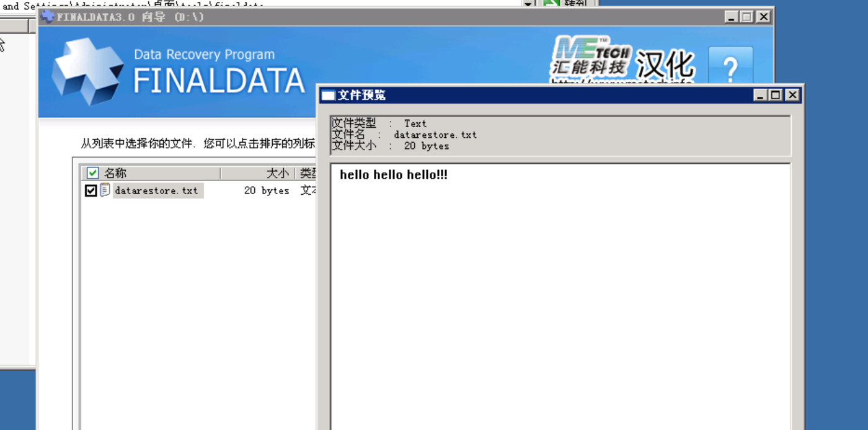This screenshot has height=430, width=868.
Task: Click into the preview text 'hello hello hello!!!'
Action: [394, 175]
